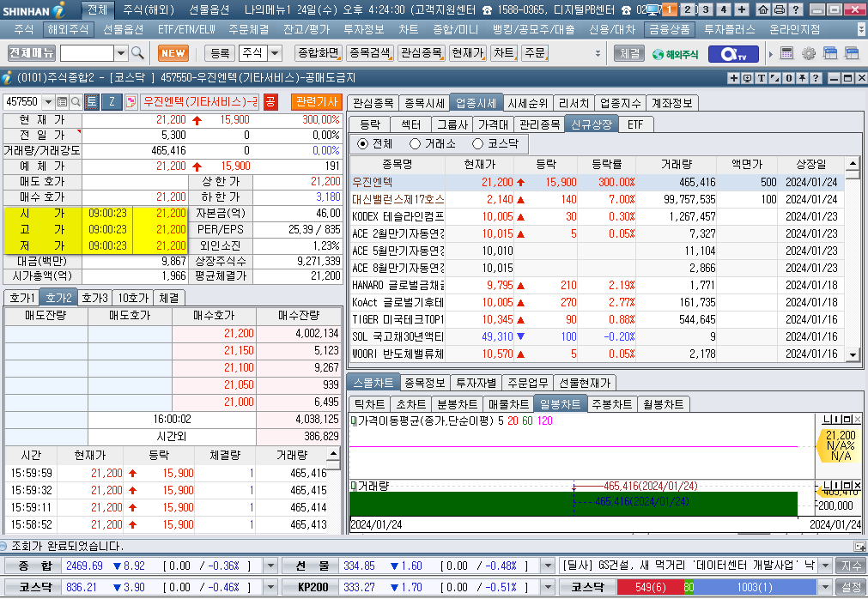
Task: Expand the 코스닥 index ticker dropdown
Action: [270, 587]
